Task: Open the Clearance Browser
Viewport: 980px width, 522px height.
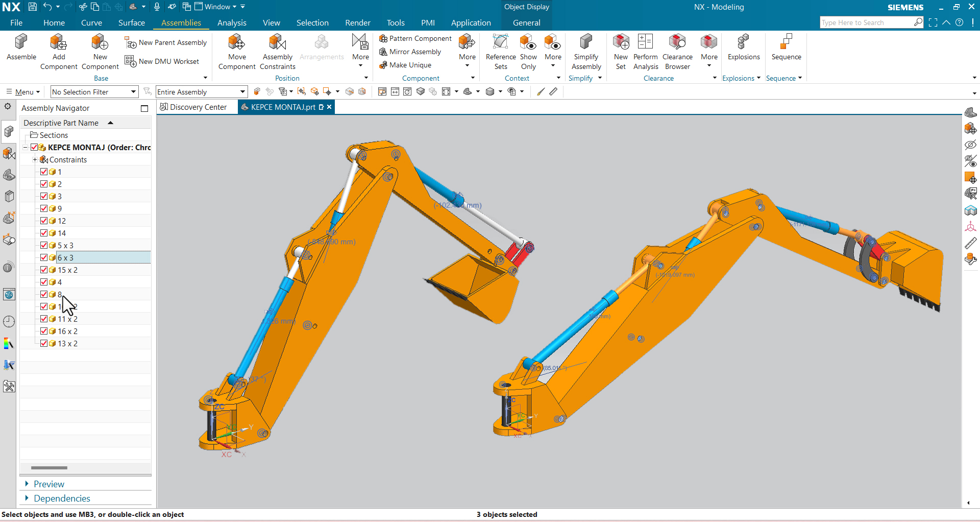Action: (x=677, y=50)
